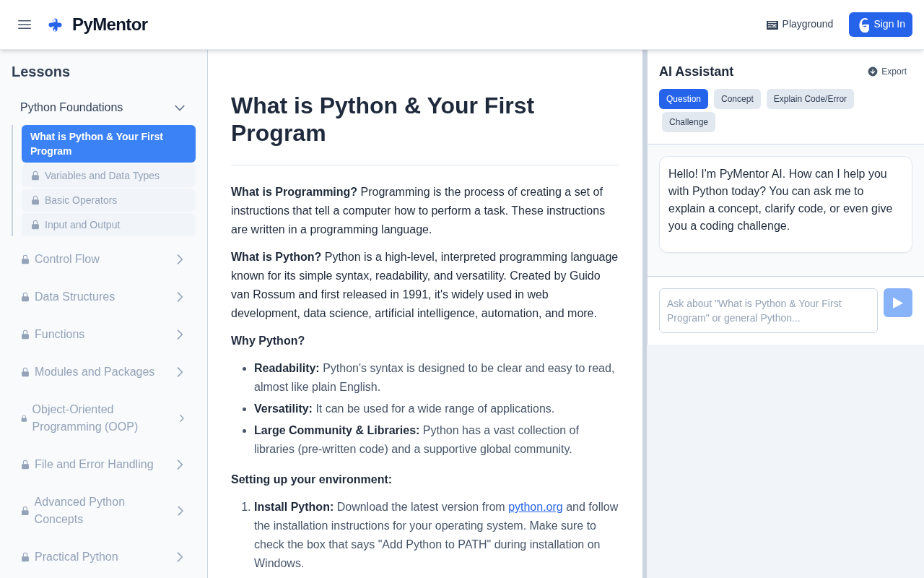Click the PyMentor logo icon
This screenshot has height=578, width=924.
click(x=55, y=25)
